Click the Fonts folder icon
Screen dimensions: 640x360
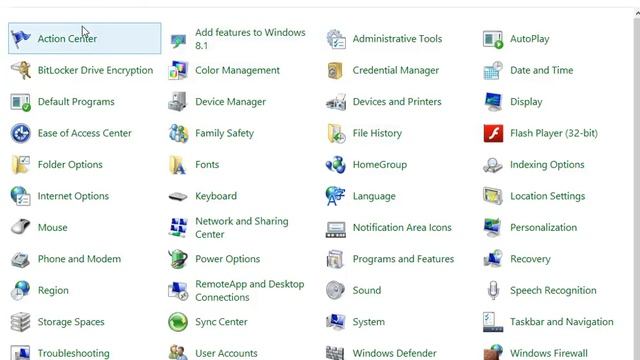coord(178,164)
